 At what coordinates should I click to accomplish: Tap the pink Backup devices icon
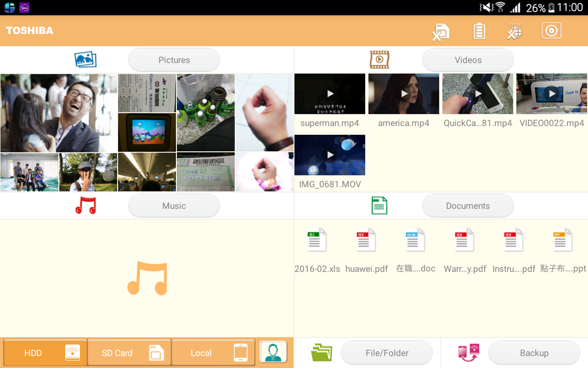point(469,353)
